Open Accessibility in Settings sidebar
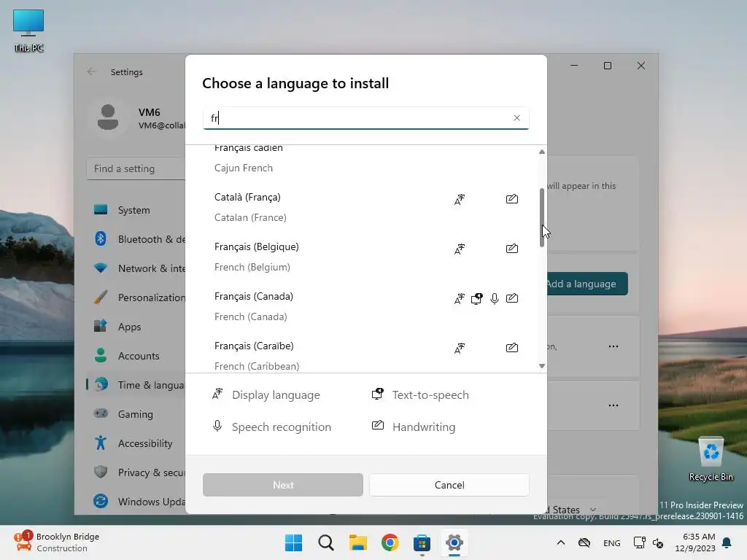 pyautogui.click(x=136, y=443)
